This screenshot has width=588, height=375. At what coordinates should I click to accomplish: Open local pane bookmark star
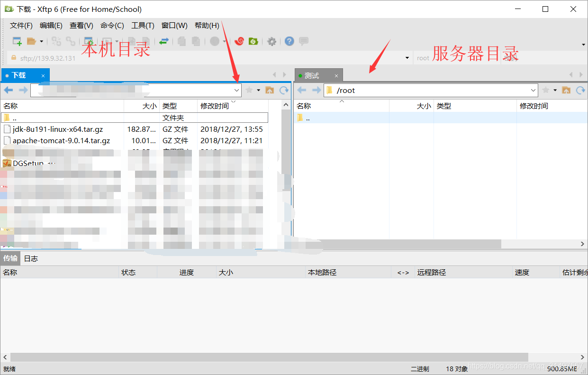coord(249,90)
